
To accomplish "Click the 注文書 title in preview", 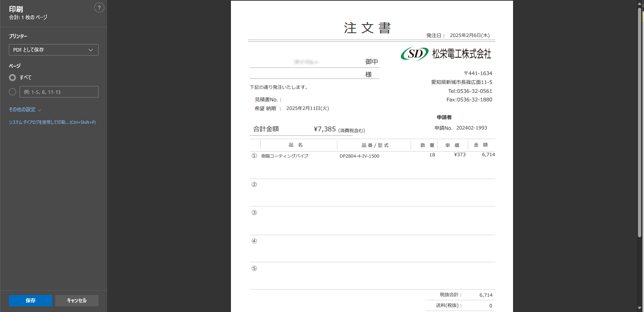I will point(367,28).
